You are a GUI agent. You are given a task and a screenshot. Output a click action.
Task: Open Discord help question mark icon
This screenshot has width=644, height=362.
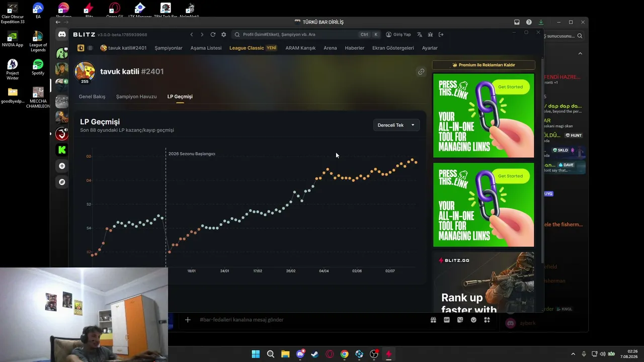(529, 22)
